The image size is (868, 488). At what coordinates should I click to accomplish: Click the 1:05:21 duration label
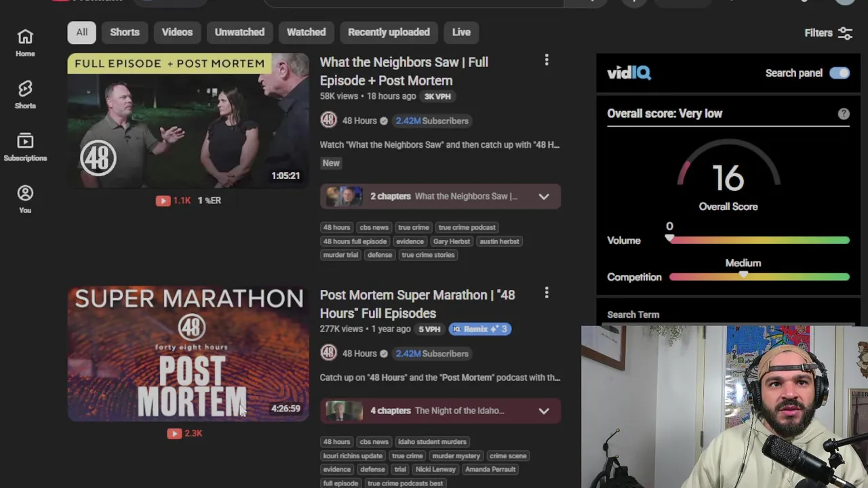[x=285, y=176]
